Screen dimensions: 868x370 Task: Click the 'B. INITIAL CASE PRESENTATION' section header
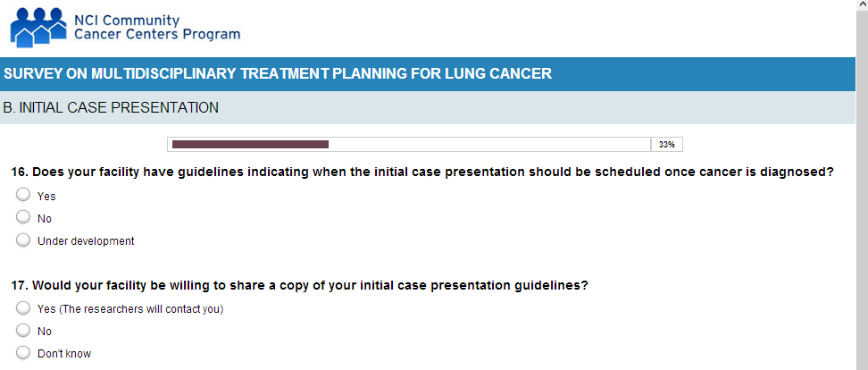(x=111, y=108)
